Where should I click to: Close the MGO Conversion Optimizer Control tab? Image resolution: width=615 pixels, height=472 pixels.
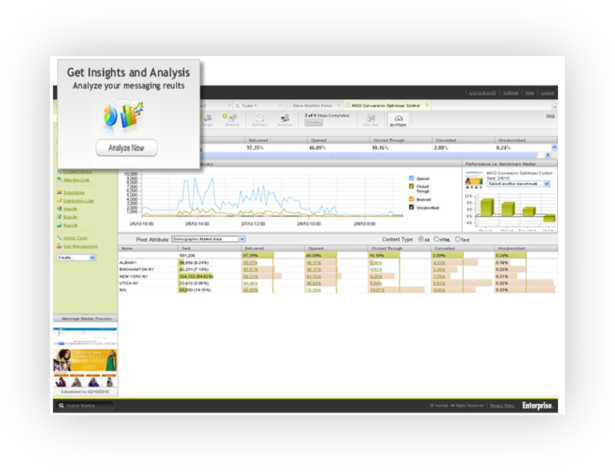[427, 105]
